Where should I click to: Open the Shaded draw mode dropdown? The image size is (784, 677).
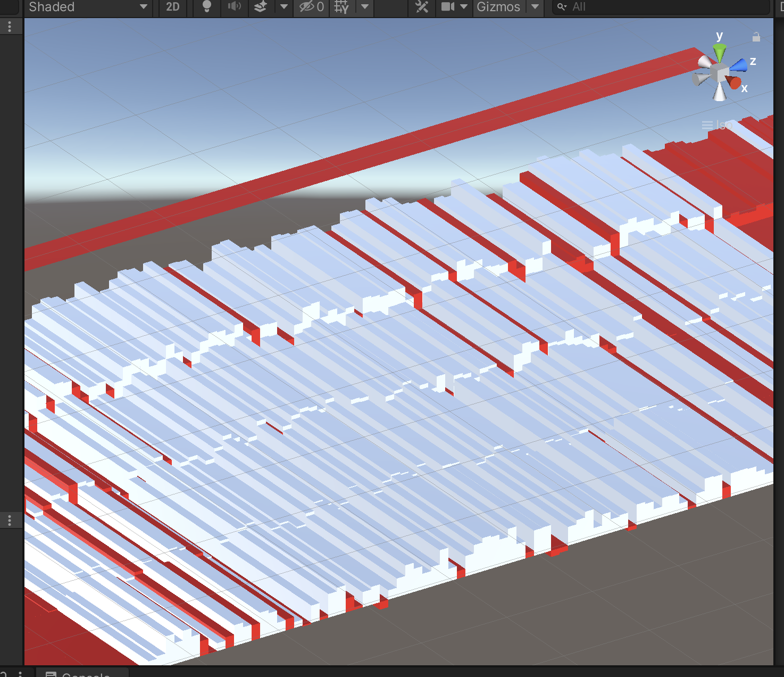[x=88, y=7]
